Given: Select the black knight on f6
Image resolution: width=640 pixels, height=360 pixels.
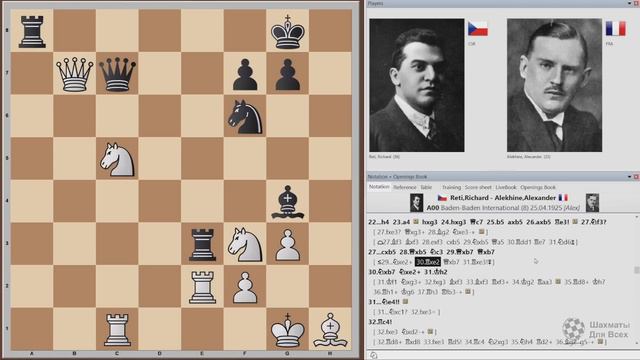Looking at the screenshot, I should 245,117.
